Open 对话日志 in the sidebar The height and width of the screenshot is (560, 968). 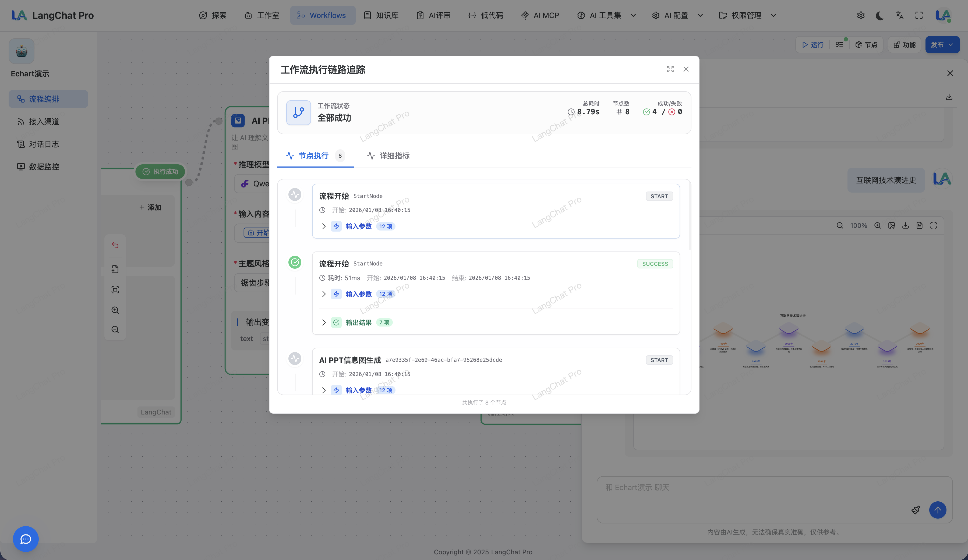coord(44,144)
